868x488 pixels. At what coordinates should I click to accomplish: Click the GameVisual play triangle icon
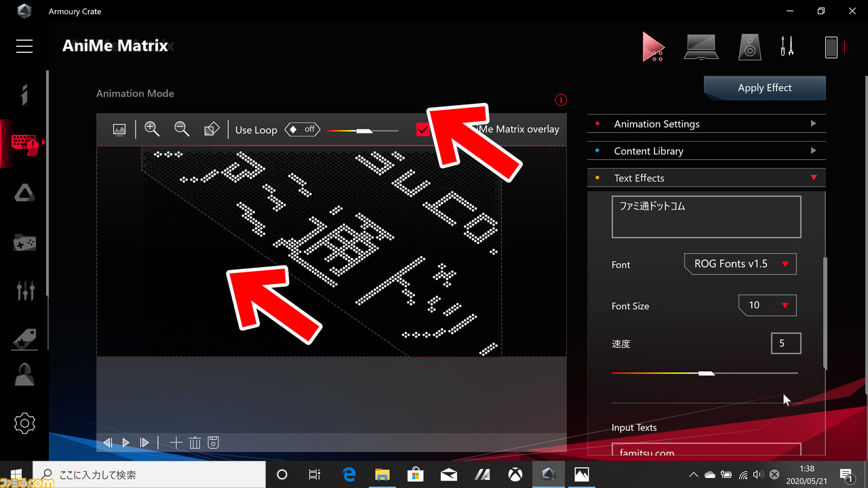pyautogui.click(x=653, y=47)
